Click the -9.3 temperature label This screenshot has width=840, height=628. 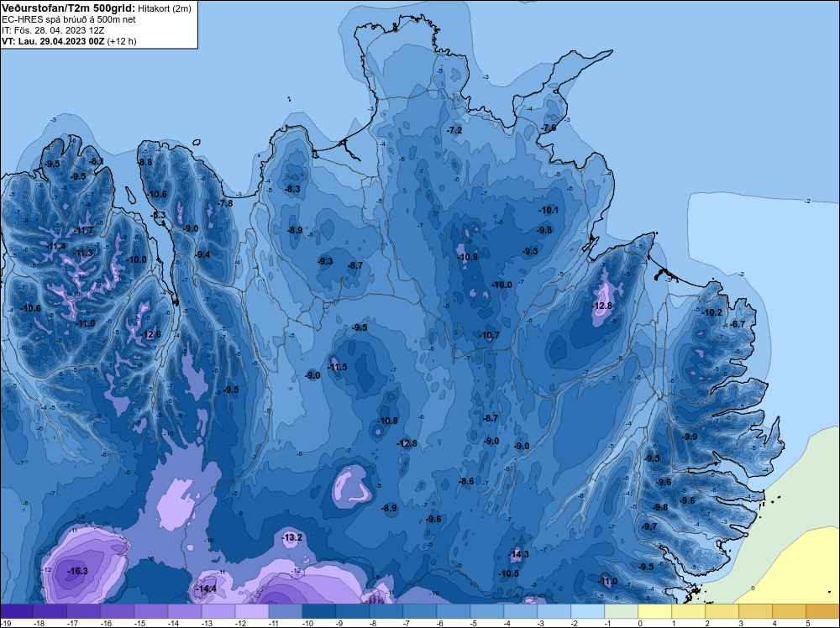325,261
